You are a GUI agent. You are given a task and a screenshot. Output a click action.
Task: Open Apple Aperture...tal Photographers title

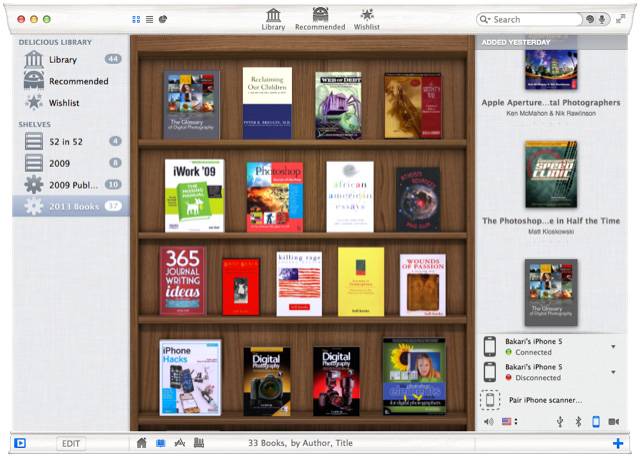coord(551,102)
